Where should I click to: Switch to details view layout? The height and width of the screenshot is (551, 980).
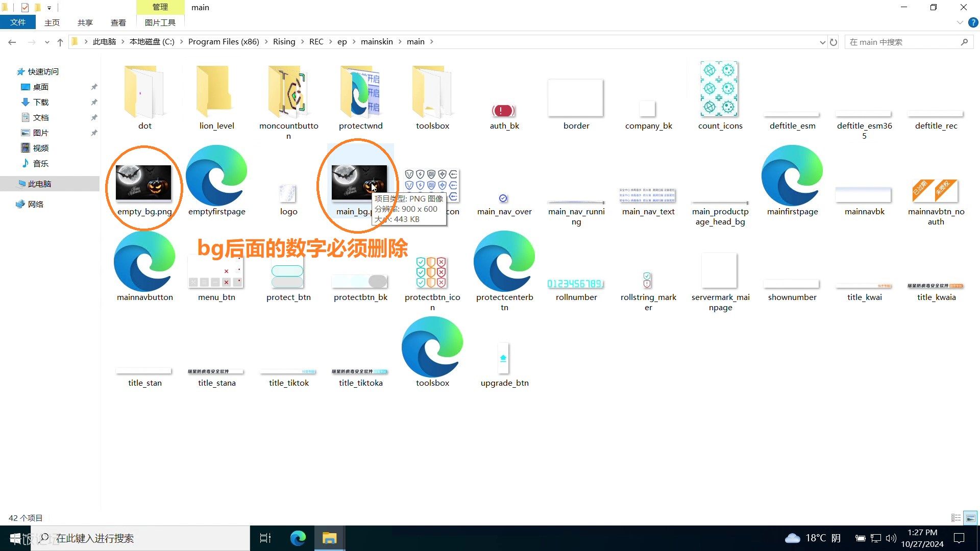(x=957, y=518)
